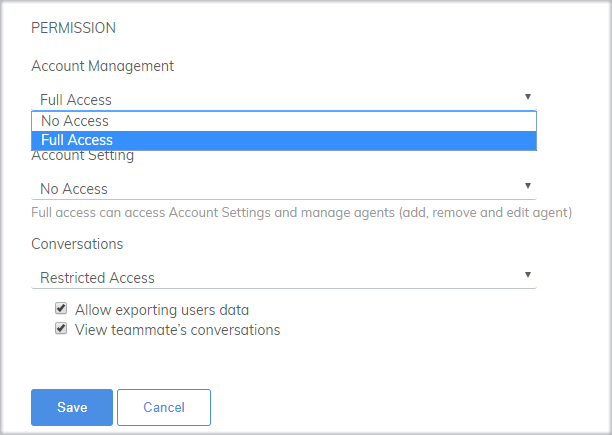Click the Account Setting No Access field

tap(284, 189)
